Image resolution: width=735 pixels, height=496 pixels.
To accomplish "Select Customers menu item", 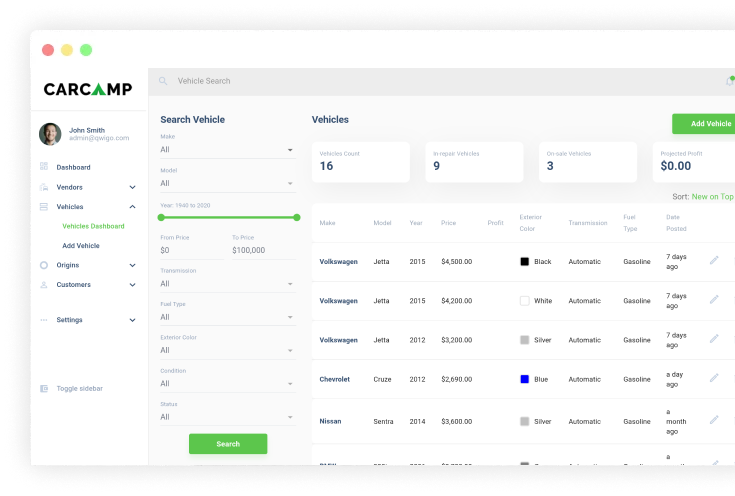I will tap(74, 285).
